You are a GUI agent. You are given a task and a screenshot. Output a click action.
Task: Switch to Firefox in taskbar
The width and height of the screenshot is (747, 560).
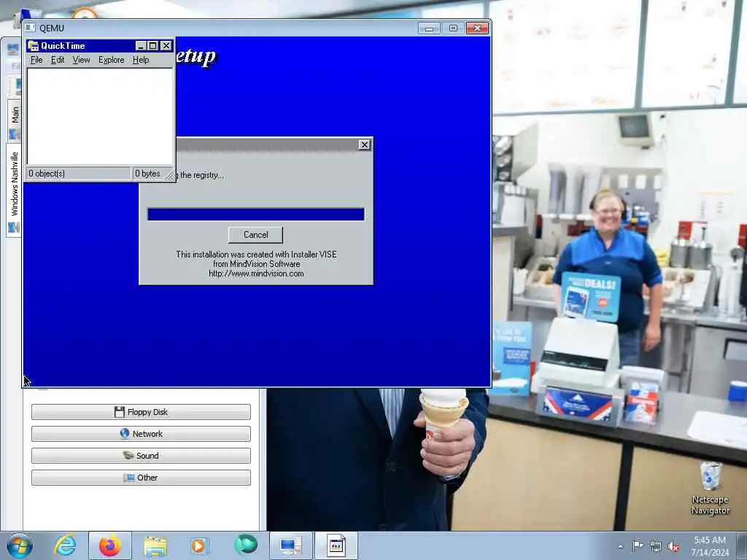tap(110, 545)
